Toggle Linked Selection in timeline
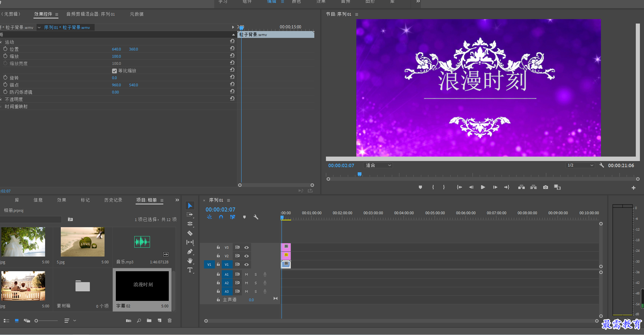 point(233,217)
